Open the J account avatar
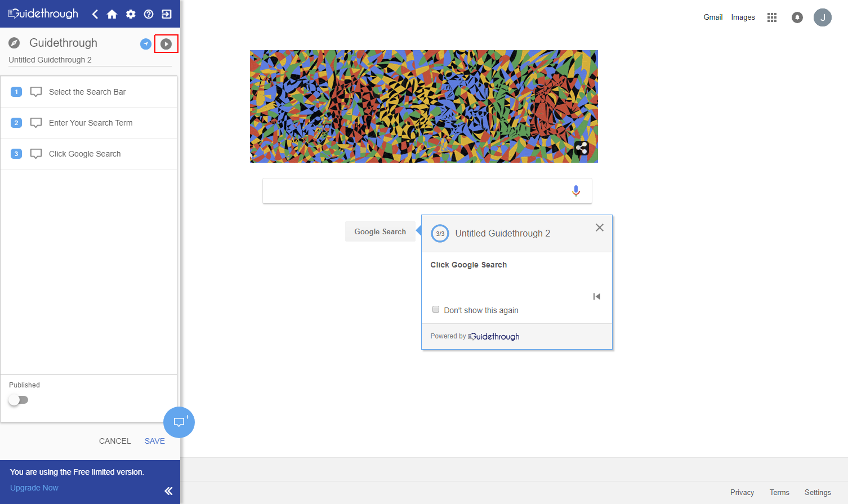 823,17
